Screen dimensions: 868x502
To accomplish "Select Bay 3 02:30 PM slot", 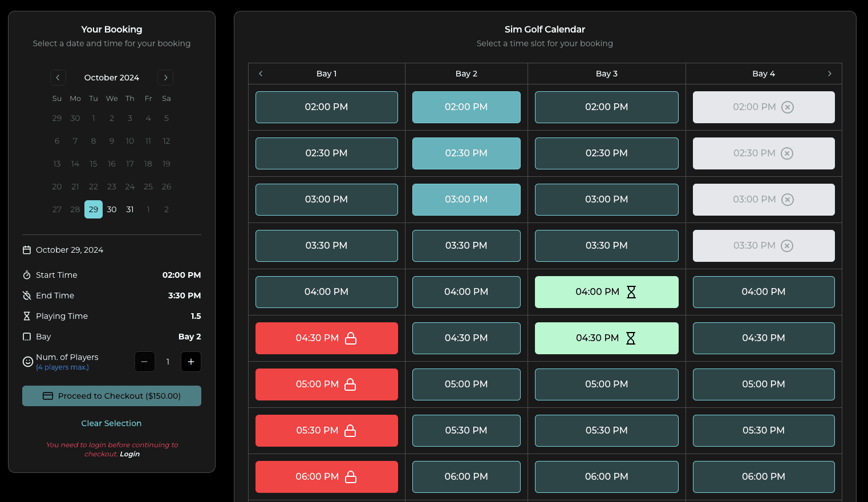I will tap(607, 153).
